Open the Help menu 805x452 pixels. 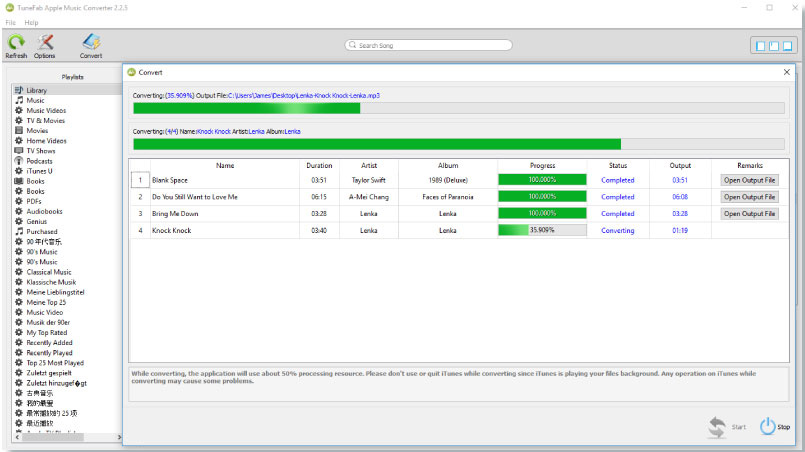[x=31, y=23]
